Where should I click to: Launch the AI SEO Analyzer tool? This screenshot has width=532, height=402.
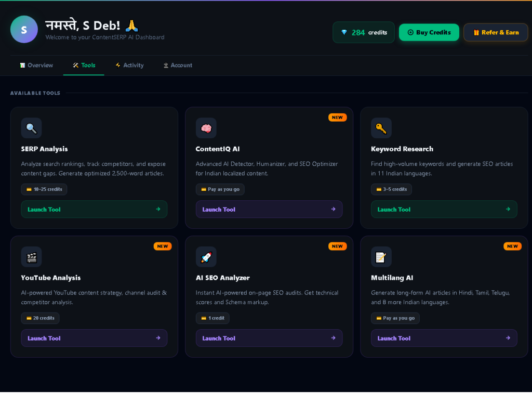tap(269, 338)
